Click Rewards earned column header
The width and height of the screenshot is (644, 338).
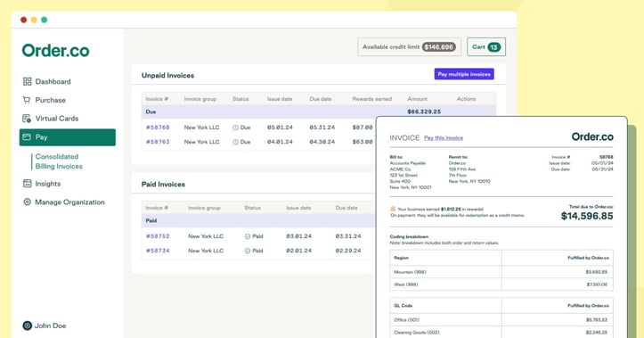point(372,99)
